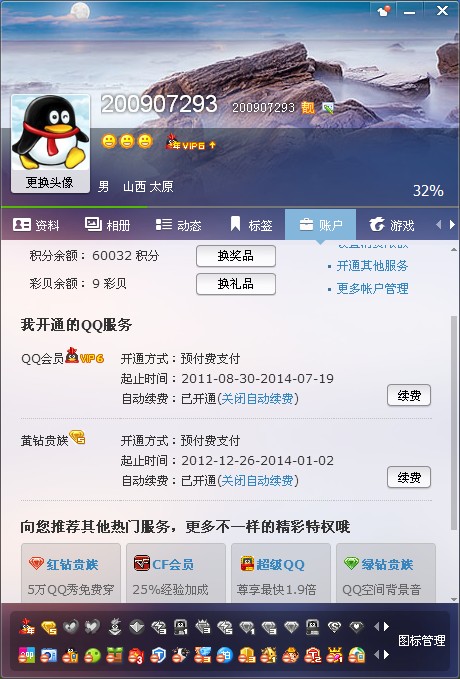Switch to the 相册 album tab
This screenshot has height=679, width=460.
(107, 225)
